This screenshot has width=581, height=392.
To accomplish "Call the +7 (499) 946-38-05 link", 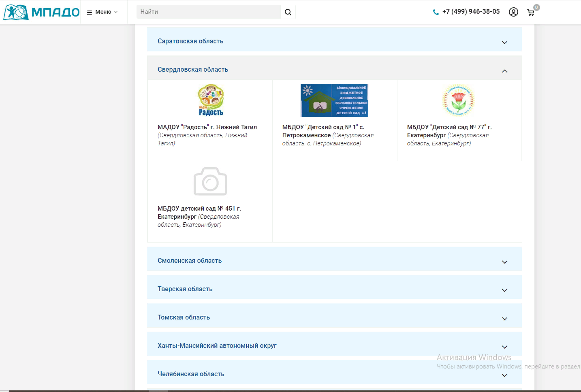I will (x=471, y=12).
